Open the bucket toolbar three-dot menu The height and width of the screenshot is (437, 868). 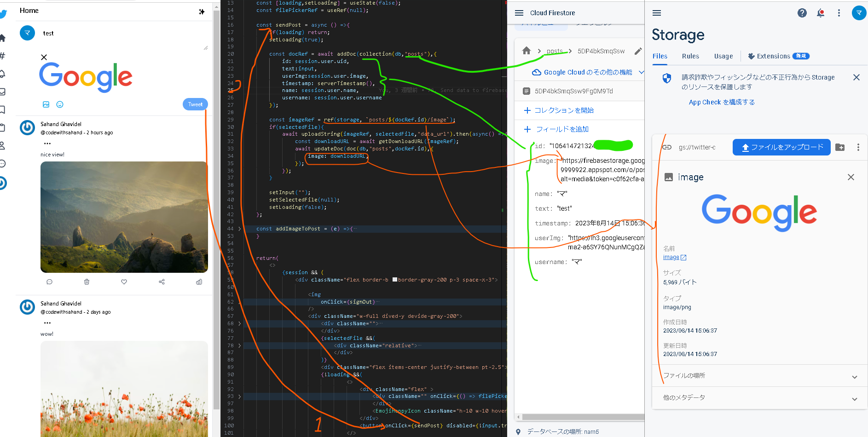pyautogui.click(x=858, y=147)
